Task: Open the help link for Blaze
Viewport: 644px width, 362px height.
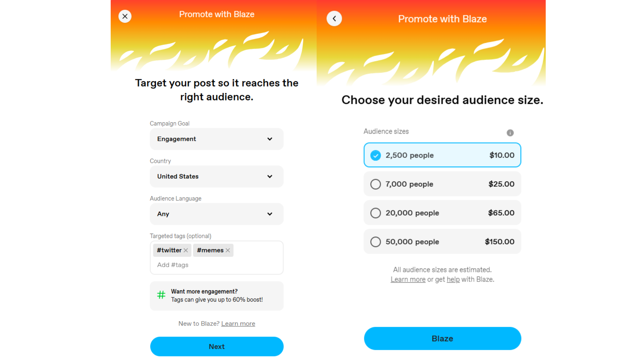Action: coord(452,279)
